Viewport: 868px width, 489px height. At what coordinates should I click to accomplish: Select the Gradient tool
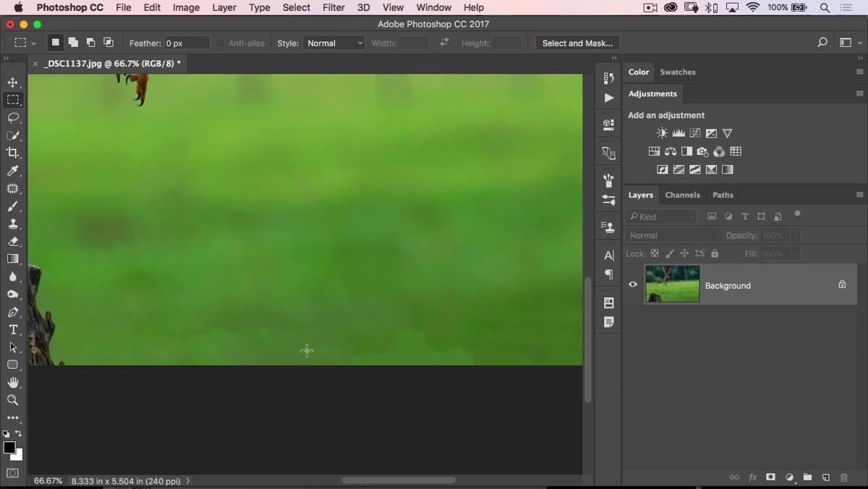[13, 259]
